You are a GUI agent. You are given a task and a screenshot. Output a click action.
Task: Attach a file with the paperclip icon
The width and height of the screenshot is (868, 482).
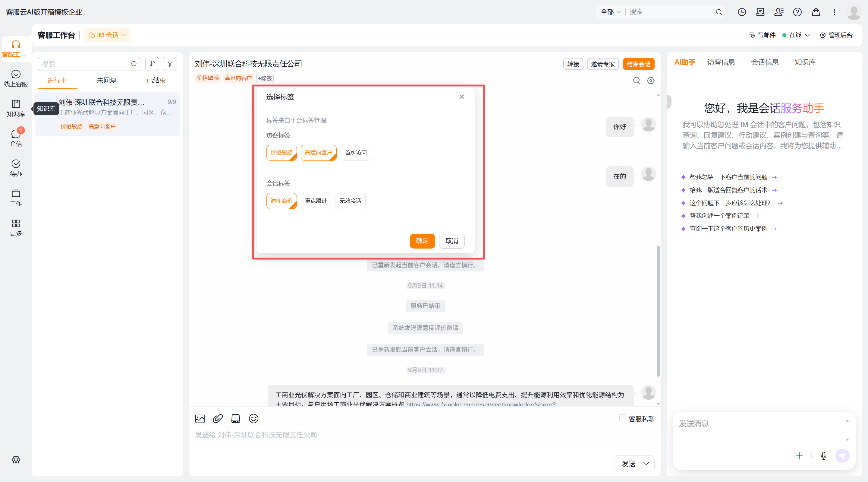point(218,419)
